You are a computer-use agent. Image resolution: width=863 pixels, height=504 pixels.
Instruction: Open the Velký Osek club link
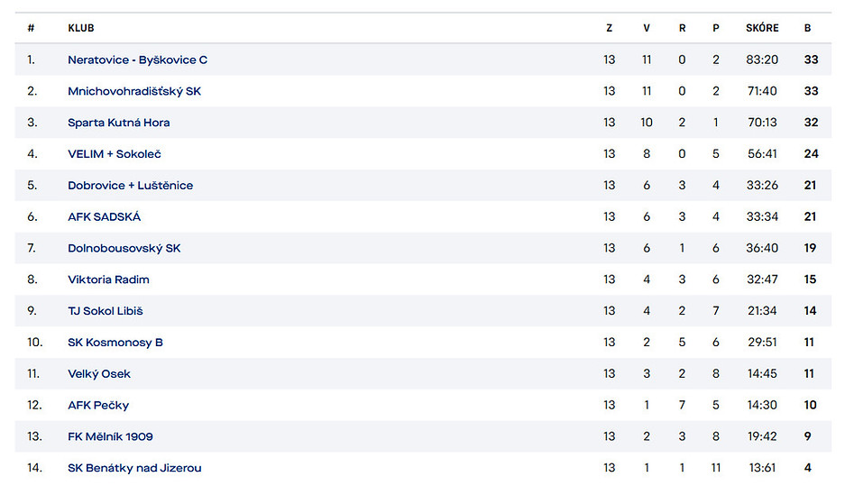99,374
